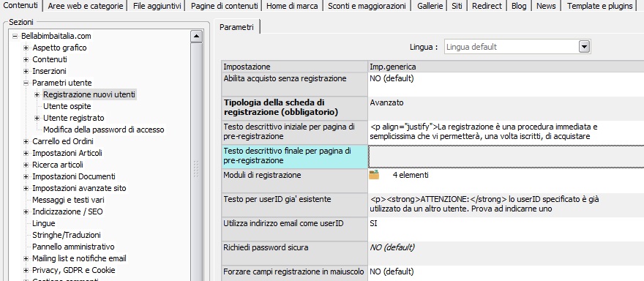The image size is (644, 281).
Task: Select Tipologia della scheda di registrazione row
Action: 294,108
